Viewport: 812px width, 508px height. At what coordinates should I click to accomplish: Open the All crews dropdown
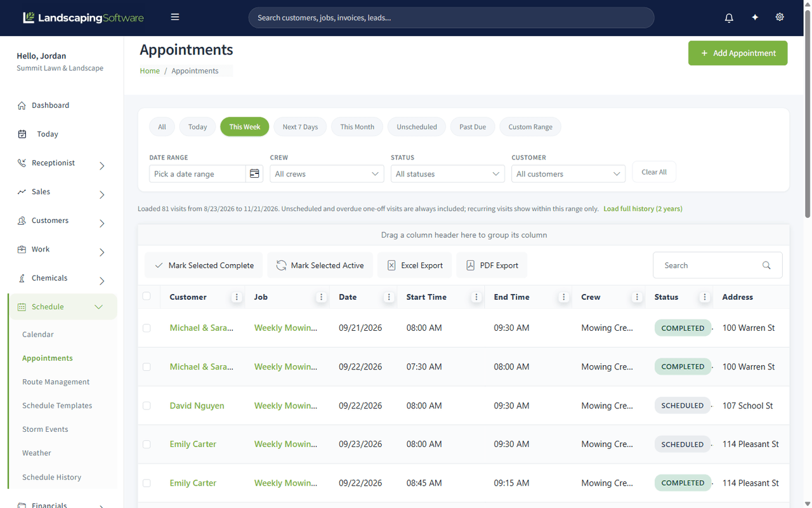pos(327,174)
